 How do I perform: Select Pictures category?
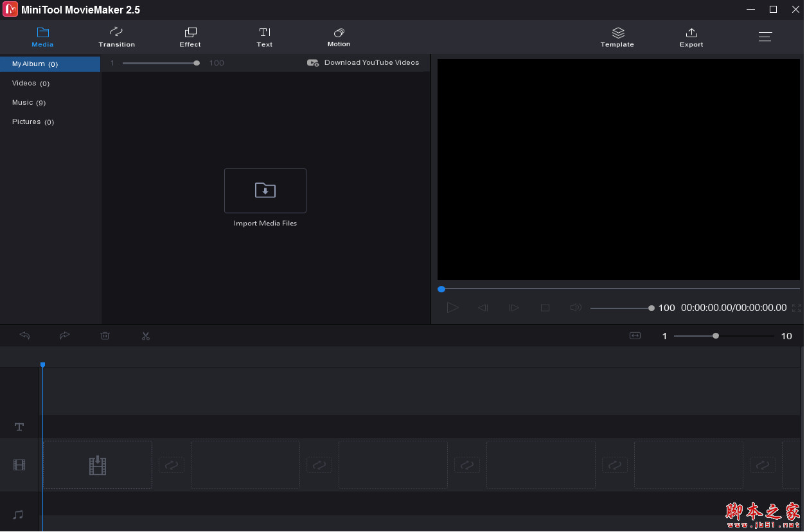(x=50, y=122)
